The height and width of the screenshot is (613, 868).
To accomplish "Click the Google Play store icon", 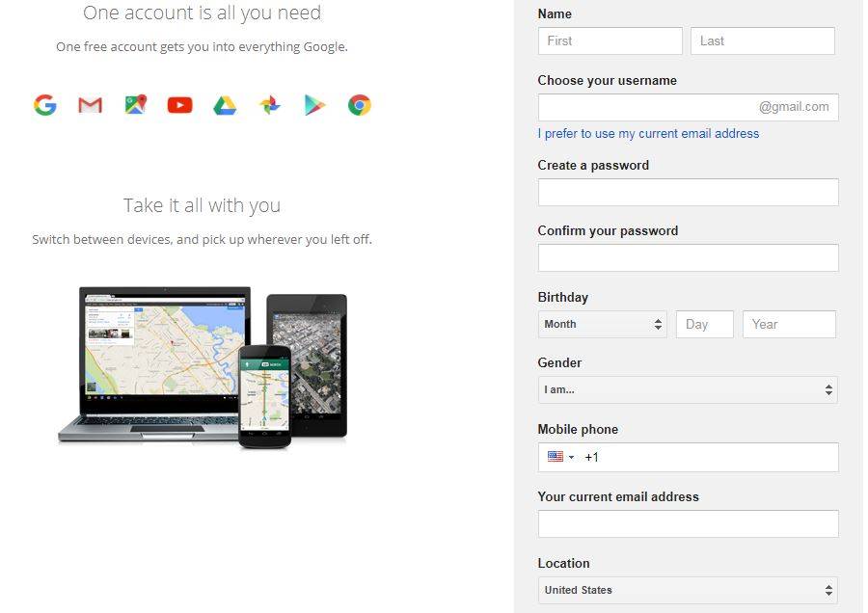I will pyautogui.click(x=315, y=105).
